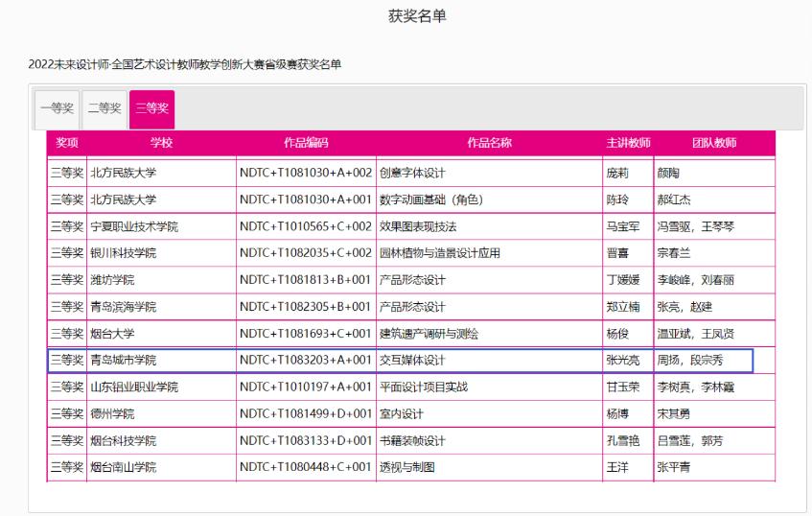Click team teachers 冯雪驱，王琴琴
This screenshot has height=516, width=812.
(x=695, y=227)
